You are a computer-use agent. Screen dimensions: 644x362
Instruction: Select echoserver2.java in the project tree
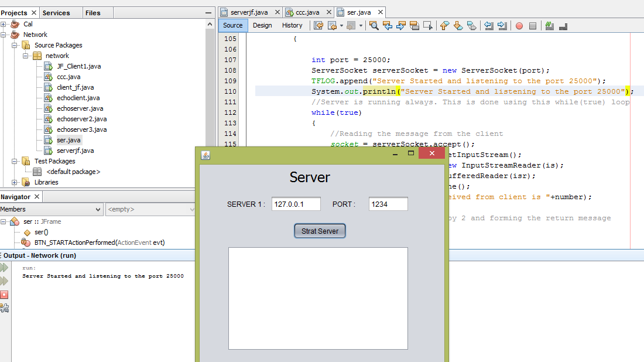(x=81, y=119)
